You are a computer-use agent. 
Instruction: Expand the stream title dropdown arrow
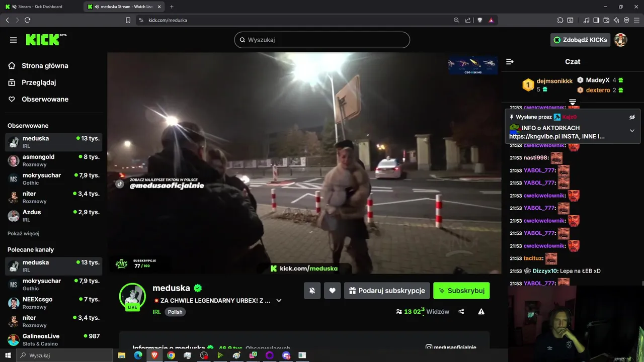279,301
